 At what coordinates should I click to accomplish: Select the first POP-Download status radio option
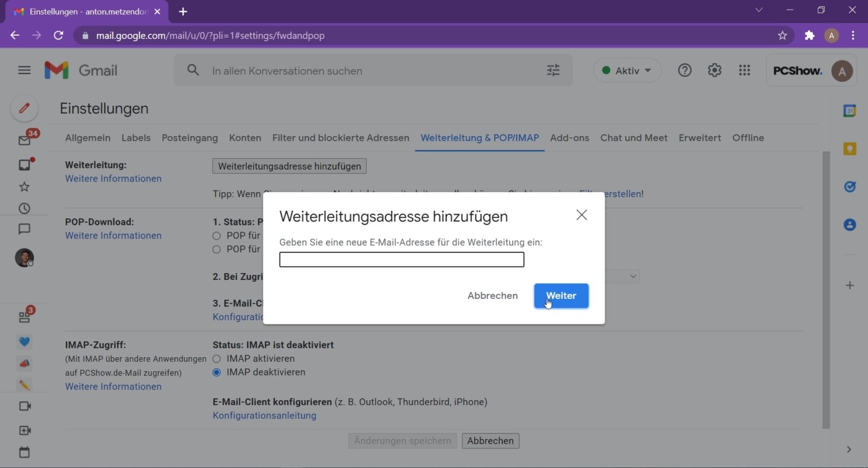[x=216, y=236]
